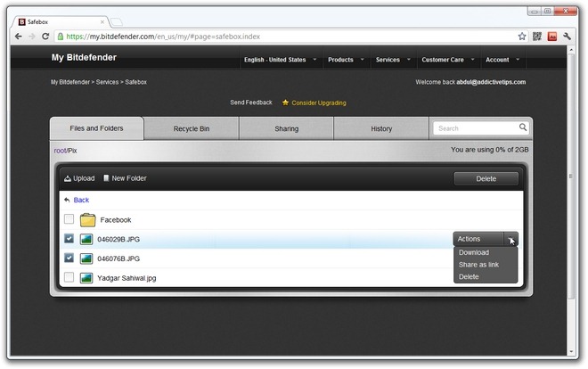Click the page vertical scrollbar
The image size is (588, 369).
coord(571,176)
